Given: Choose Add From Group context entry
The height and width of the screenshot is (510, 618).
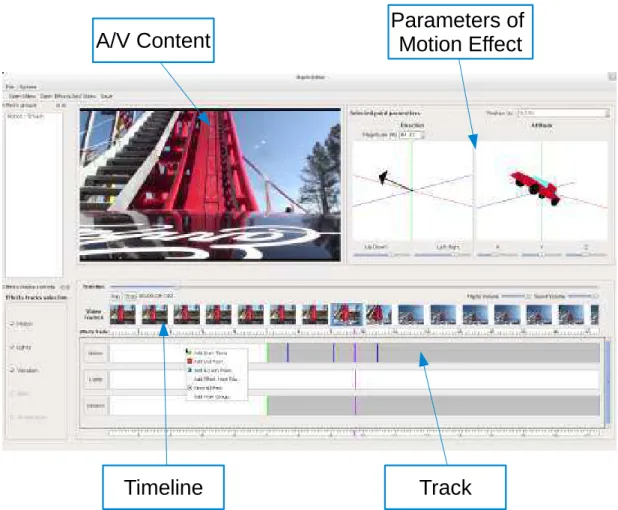Looking at the screenshot, I should (217, 397).
